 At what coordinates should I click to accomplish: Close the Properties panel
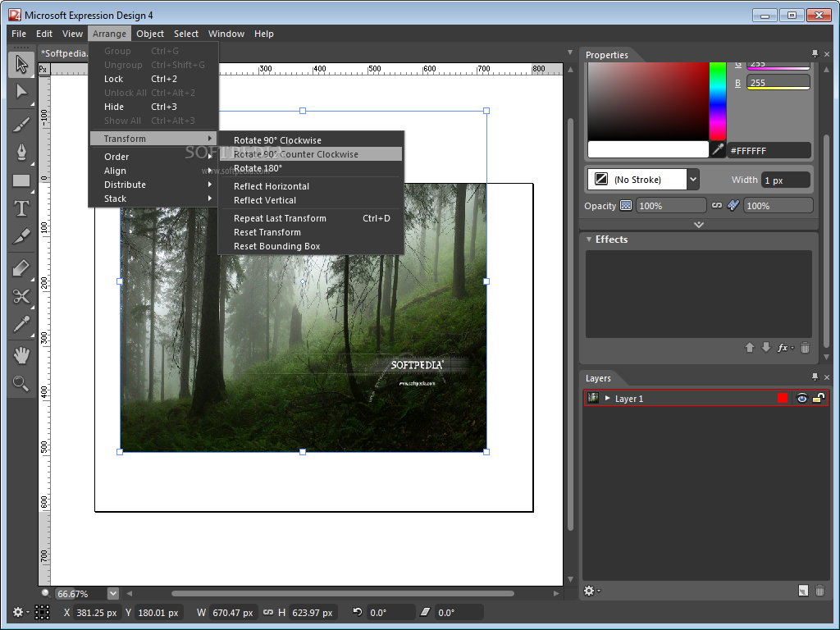coord(827,54)
